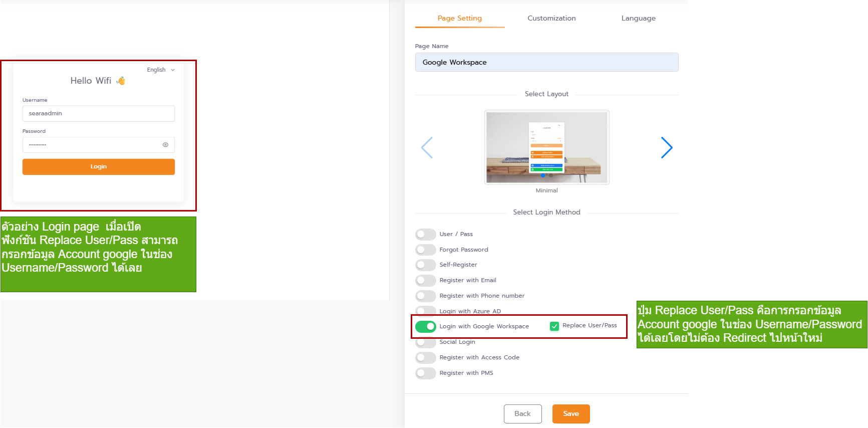
Task: Select the Minimal layout thumbnail
Action: click(x=546, y=147)
